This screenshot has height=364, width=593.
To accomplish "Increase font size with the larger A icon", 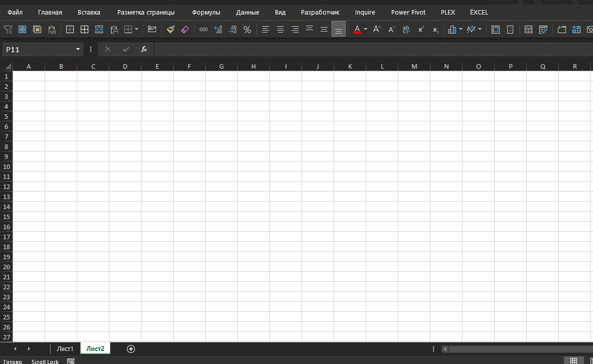I will tap(377, 30).
